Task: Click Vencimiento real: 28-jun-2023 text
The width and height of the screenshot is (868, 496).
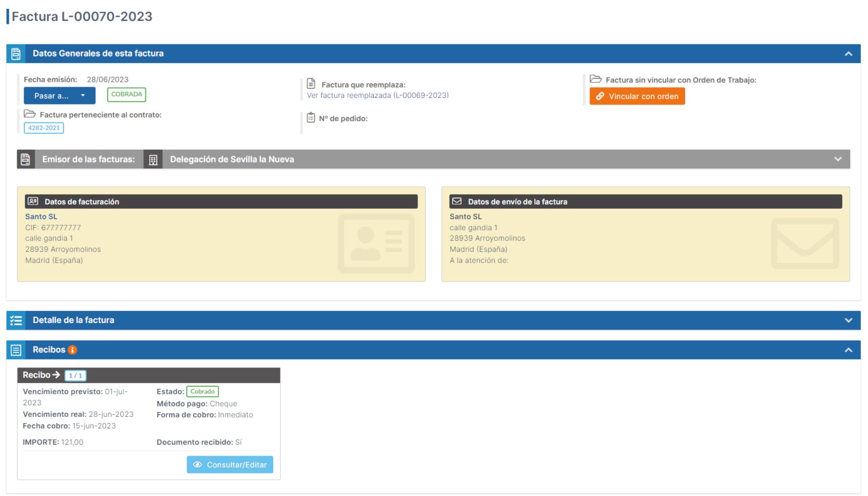Action: [78, 414]
